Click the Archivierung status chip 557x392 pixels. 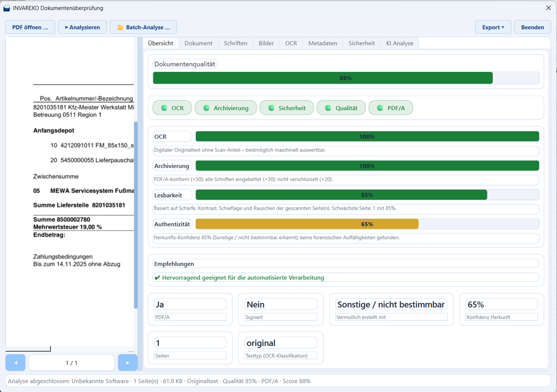[x=225, y=108]
